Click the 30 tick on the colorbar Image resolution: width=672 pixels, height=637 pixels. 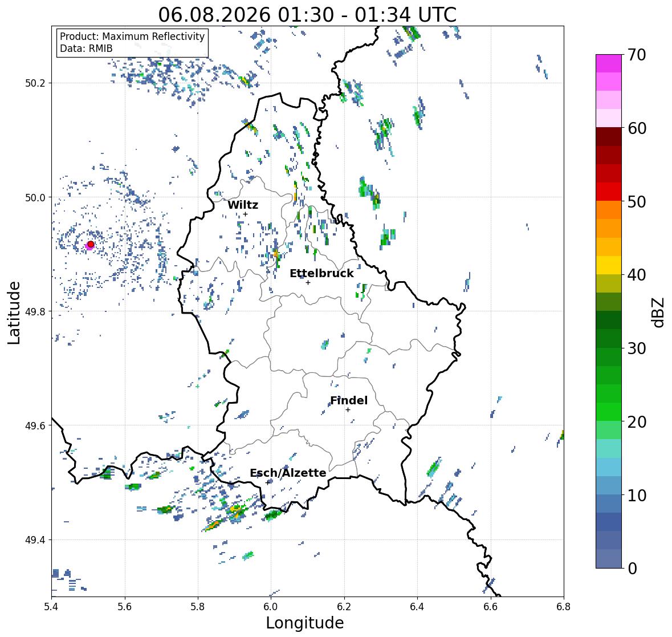click(637, 348)
